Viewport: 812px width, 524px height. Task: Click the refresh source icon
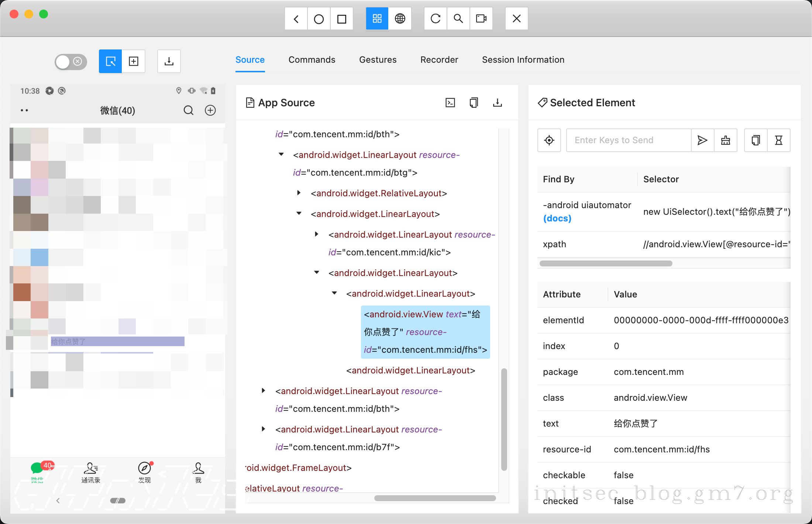pyautogui.click(x=436, y=18)
